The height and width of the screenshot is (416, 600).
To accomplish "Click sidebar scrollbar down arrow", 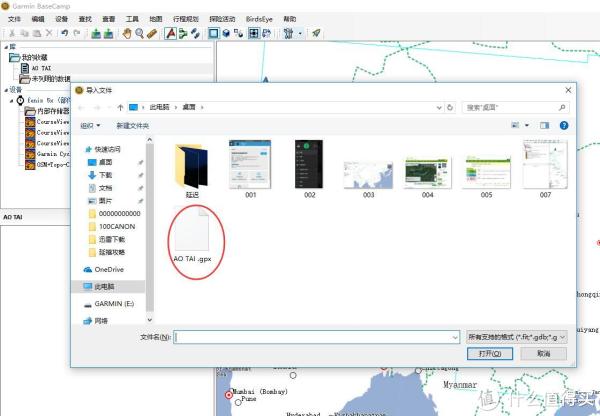I will pos(150,320).
